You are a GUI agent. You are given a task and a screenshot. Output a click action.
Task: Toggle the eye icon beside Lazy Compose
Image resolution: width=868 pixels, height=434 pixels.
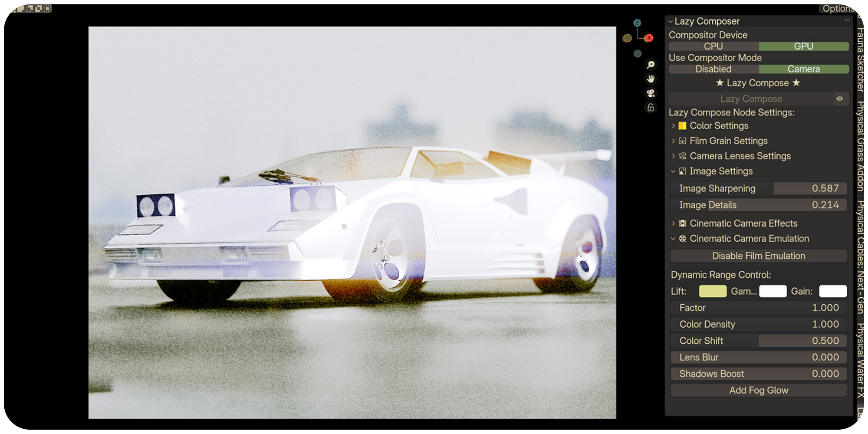840,99
